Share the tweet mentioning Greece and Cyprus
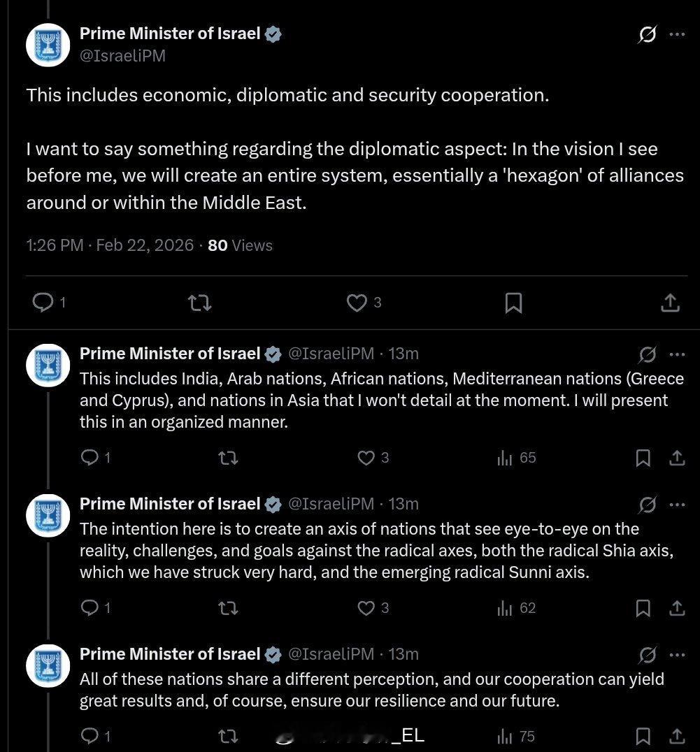The width and height of the screenshot is (700, 752). pos(676,458)
